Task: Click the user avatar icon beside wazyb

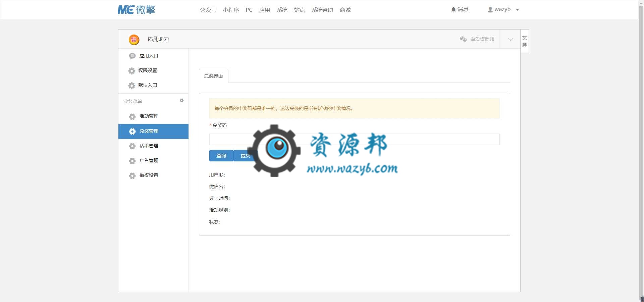Action: (x=490, y=10)
